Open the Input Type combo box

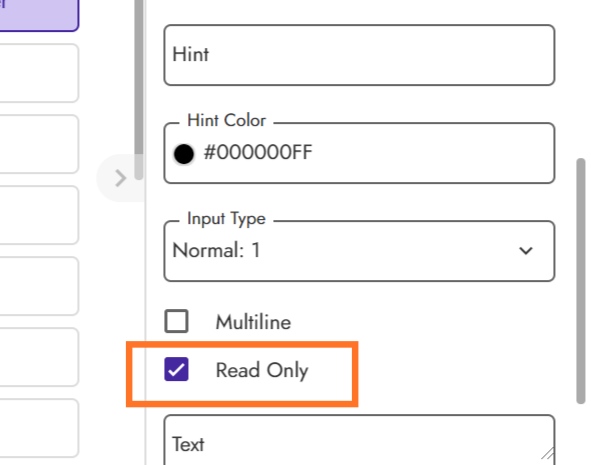[359, 251]
